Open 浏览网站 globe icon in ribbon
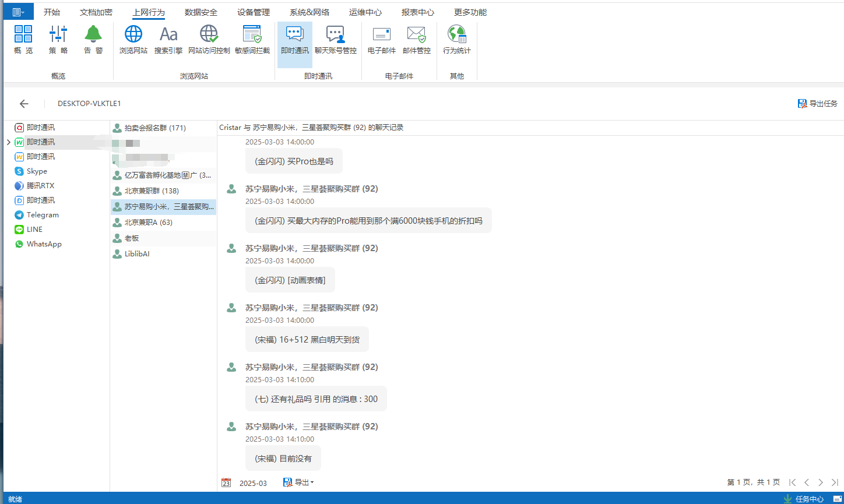The image size is (844, 504). tap(133, 40)
